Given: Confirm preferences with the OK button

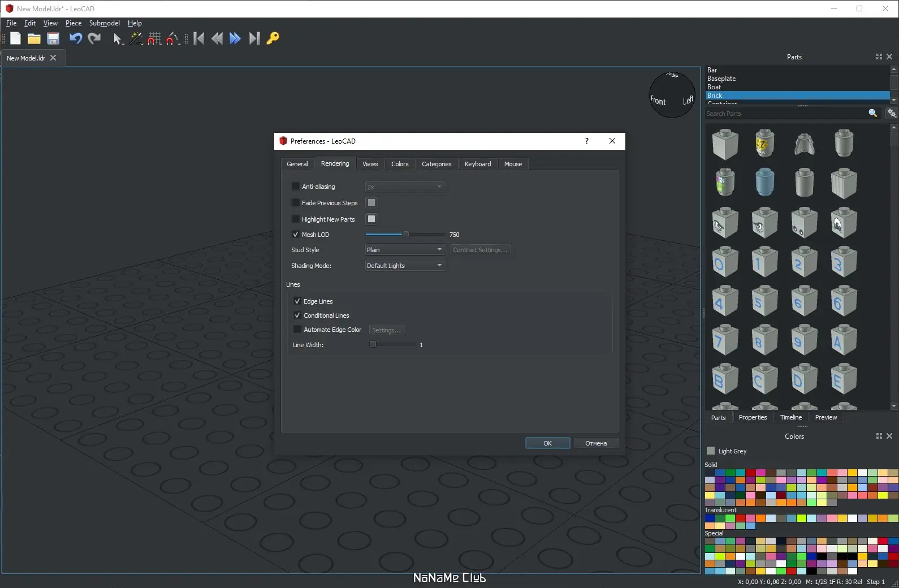Looking at the screenshot, I should (x=547, y=443).
